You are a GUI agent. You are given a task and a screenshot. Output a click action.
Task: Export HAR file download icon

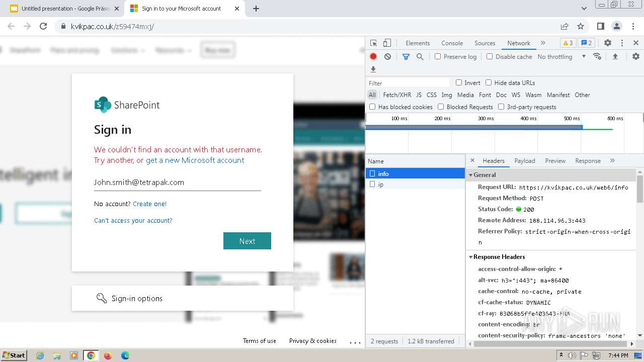373,69
